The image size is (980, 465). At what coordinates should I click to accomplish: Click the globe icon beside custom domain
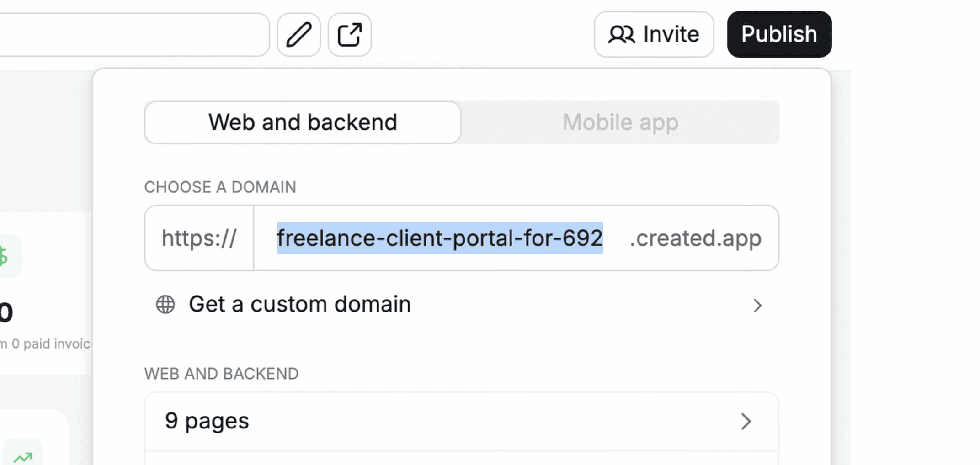point(165,304)
